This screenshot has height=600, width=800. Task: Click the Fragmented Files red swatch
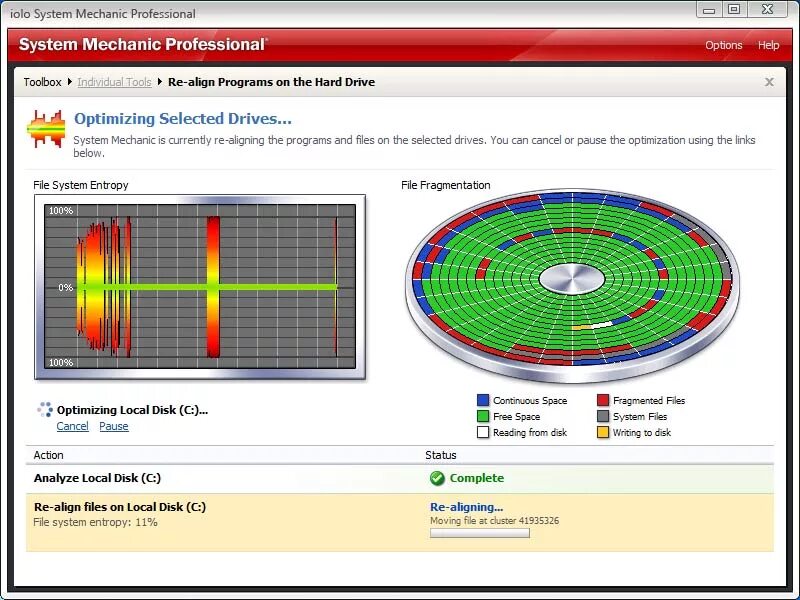pos(603,400)
